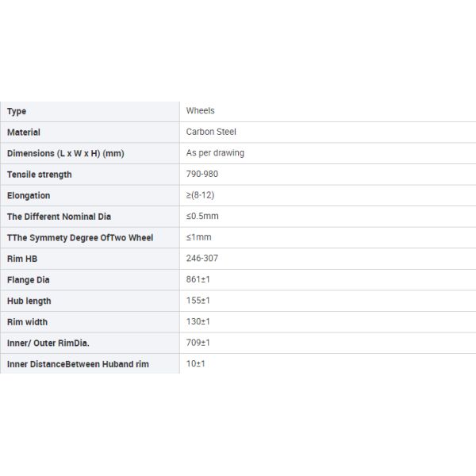The width and height of the screenshot is (476, 476).
Task: Select the ≤0.5mm value cell
Action: pyautogui.click(x=202, y=217)
